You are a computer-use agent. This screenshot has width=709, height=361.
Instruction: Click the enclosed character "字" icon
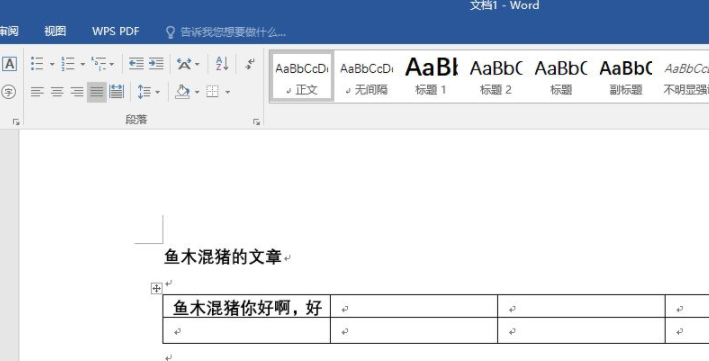click(x=9, y=92)
